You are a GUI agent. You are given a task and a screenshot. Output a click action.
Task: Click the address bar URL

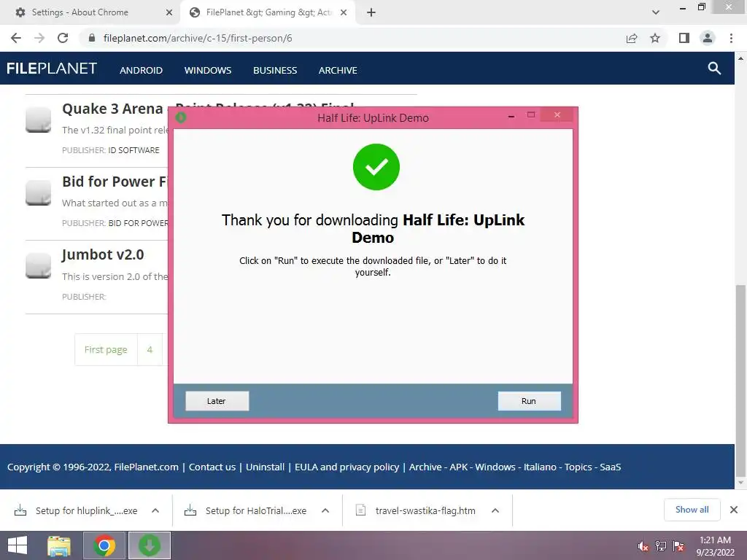(x=198, y=38)
